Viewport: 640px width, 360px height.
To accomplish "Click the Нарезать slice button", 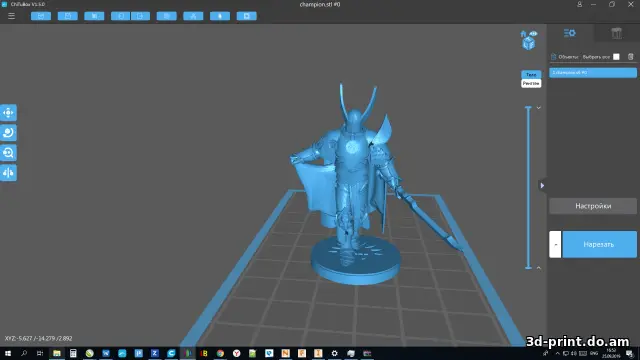I will (x=599, y=244).
